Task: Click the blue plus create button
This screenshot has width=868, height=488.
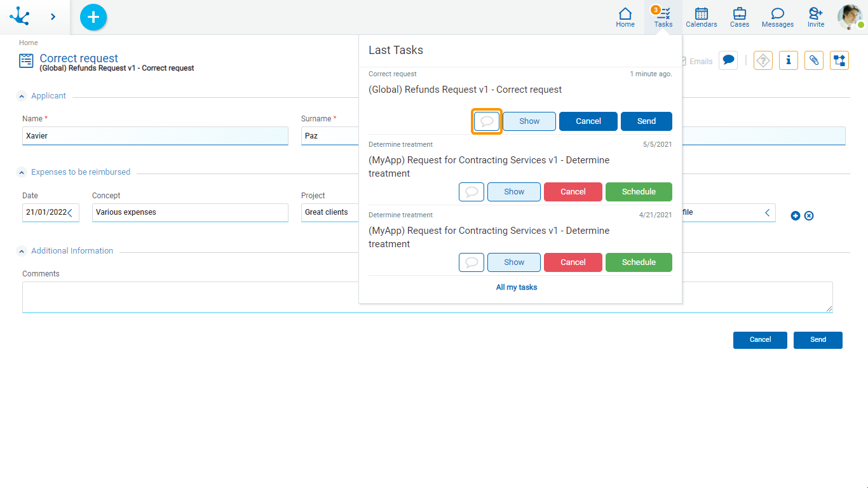Action: pyautogui.click(x=93, y=17)
